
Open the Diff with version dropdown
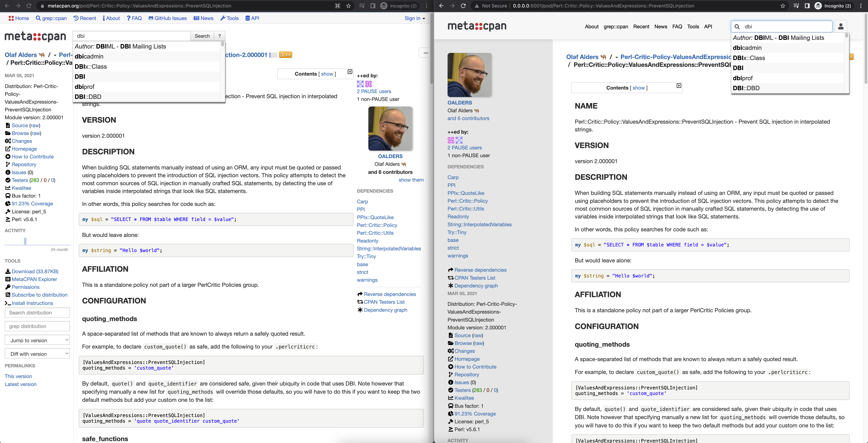pyautogui.click(x=37, y=354)
